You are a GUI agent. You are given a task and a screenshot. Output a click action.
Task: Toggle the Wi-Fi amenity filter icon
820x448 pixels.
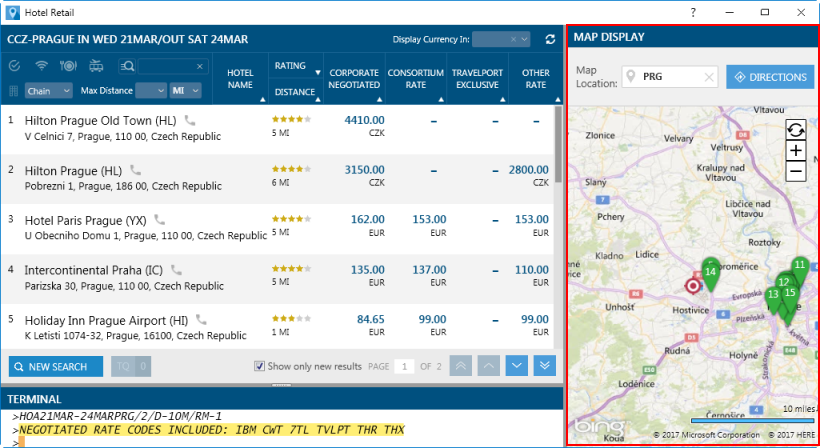tap(42, 66)
